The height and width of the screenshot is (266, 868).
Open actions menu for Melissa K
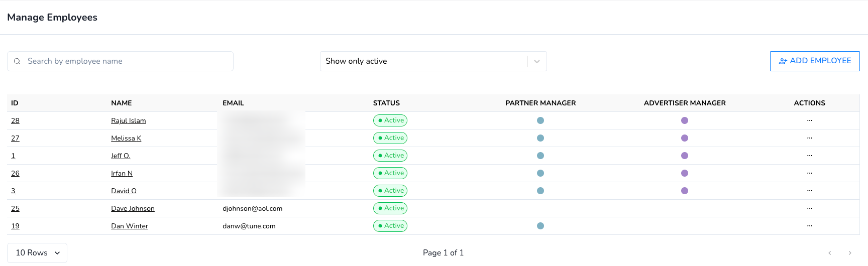[809, 138]
